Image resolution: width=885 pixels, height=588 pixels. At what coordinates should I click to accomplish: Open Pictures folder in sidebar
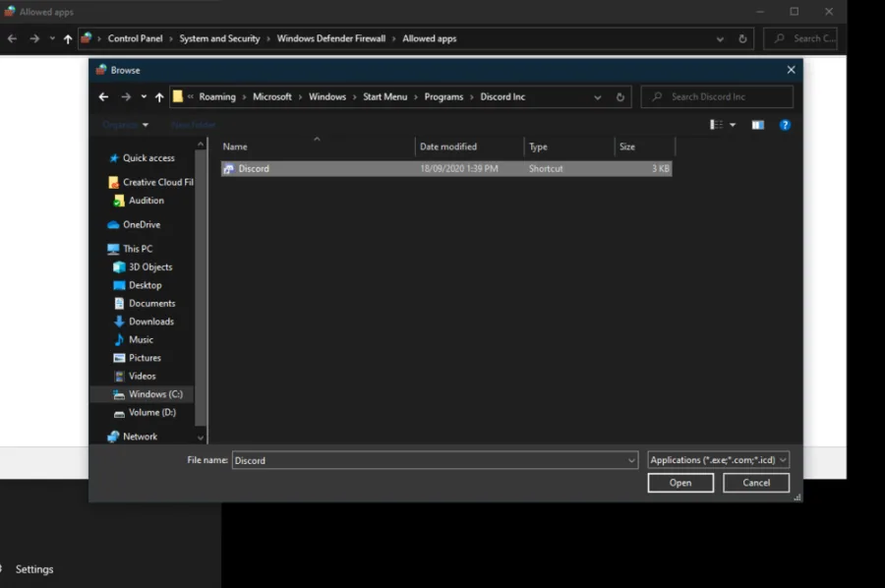(138, 358)
